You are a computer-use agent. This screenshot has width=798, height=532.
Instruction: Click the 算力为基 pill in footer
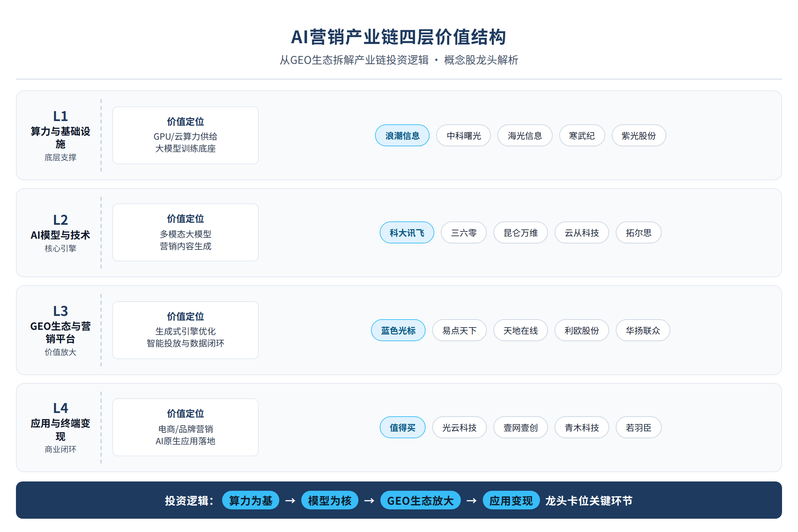tap(250, 500)
